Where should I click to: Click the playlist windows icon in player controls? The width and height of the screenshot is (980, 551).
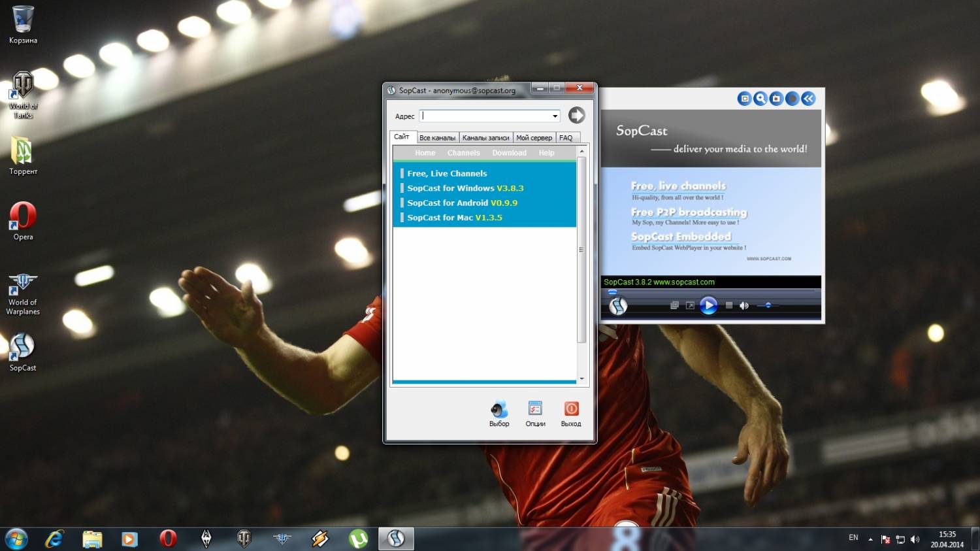coord(674,305)
